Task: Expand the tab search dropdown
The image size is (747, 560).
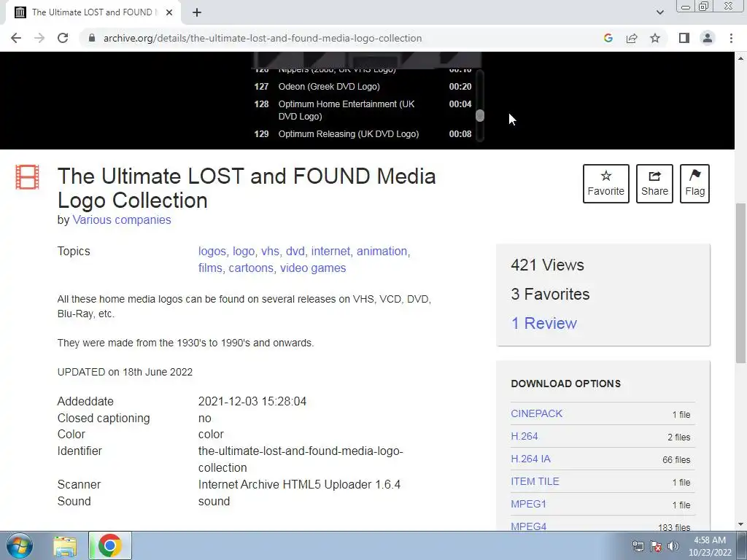Action: click(x=659, y=12)
